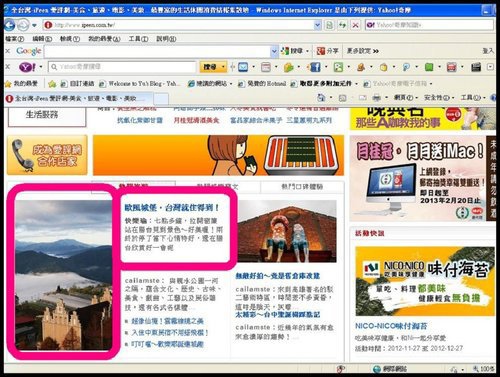Click the Google toolbar 搜尋 button
The image size is (500, 377).
[x=292, y=51]
